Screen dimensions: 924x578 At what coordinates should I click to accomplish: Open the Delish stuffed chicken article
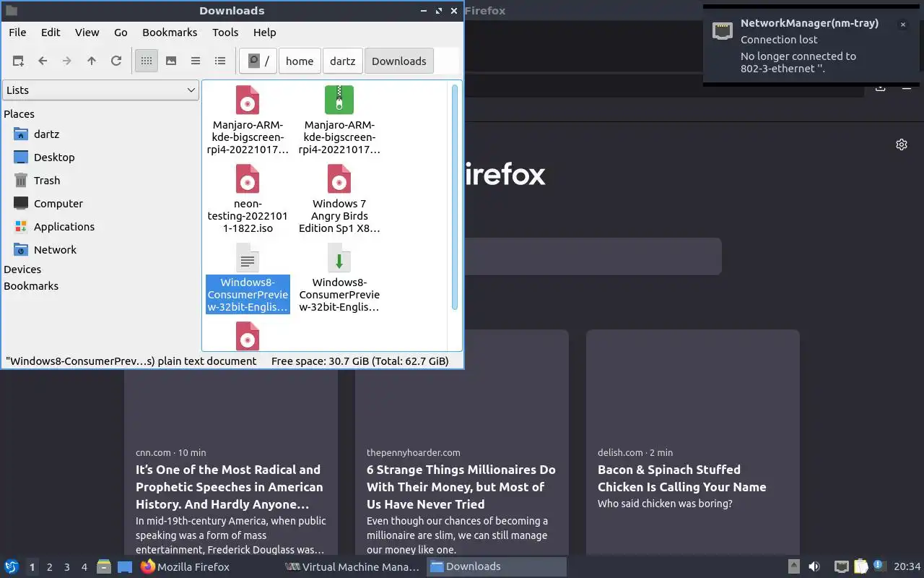693,443
